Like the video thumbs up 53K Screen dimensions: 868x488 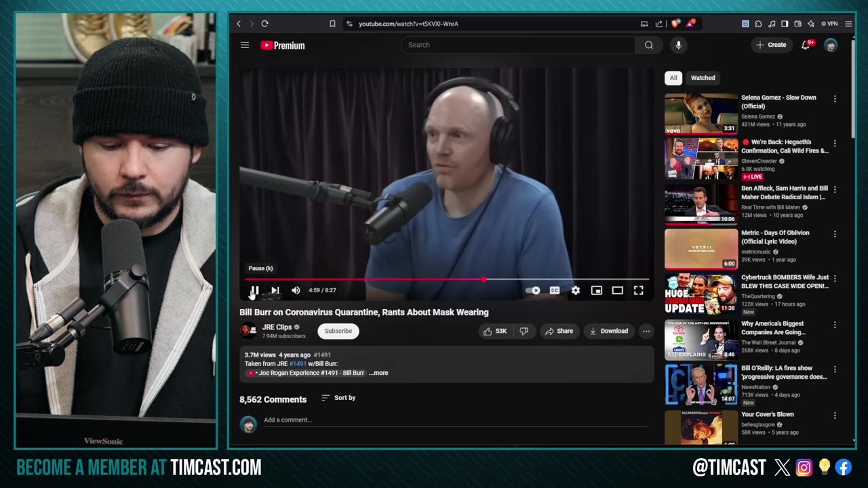(494, 331)
